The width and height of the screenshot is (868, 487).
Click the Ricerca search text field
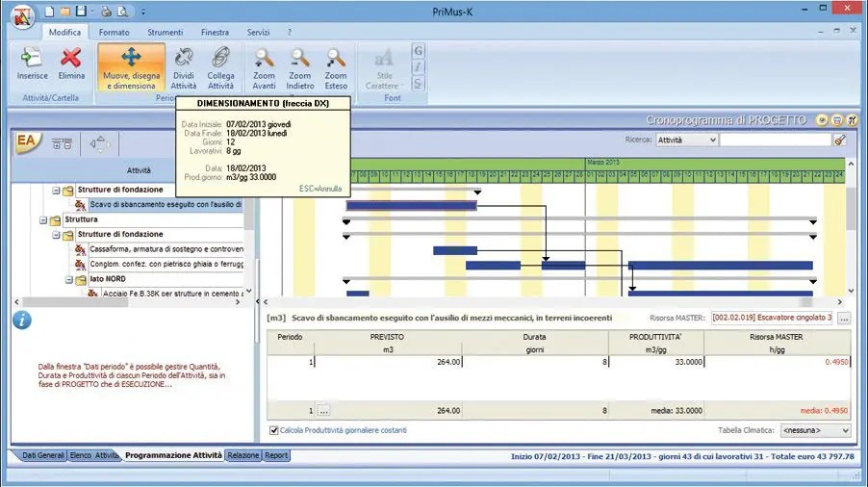pos(775,140)
